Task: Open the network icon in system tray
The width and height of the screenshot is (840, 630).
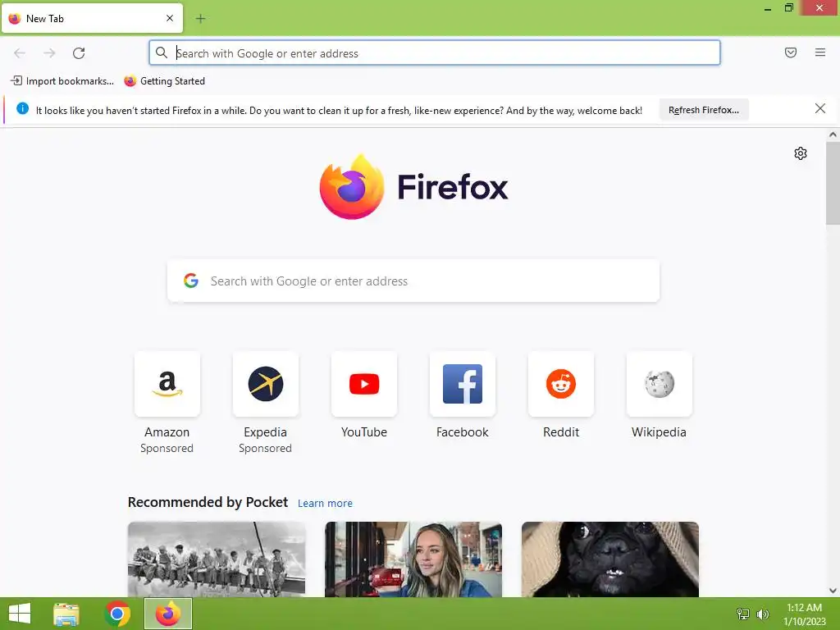Action: click(x=743, y=614)
